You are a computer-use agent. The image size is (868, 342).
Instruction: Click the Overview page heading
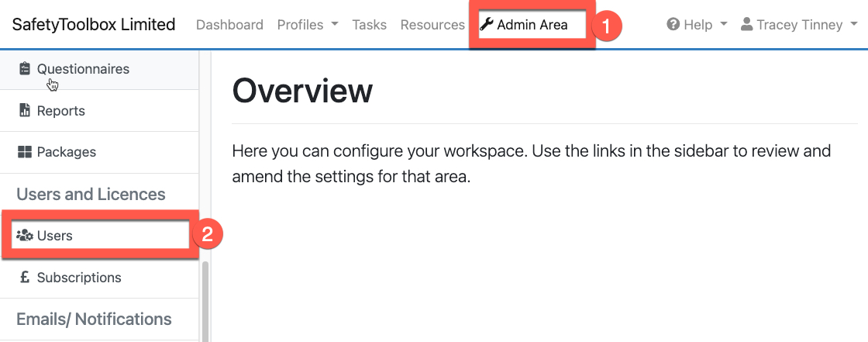(x=302, y=91)
